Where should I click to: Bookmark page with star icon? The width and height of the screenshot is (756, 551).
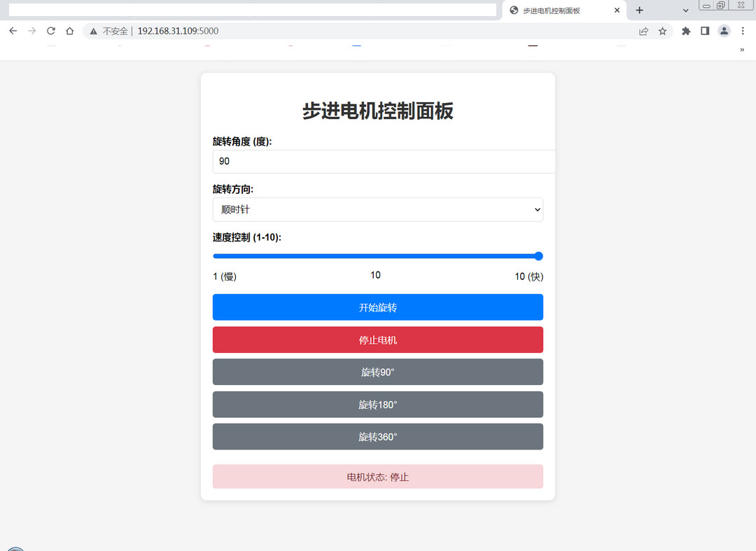tap(662, 32)
